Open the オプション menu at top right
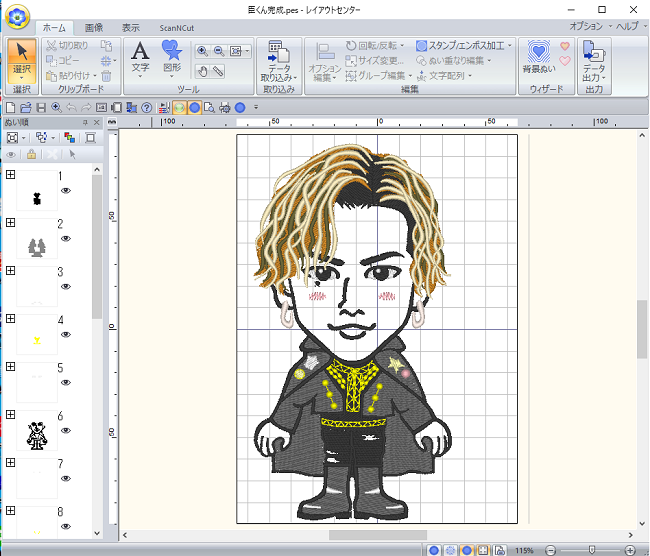The height and width of the screenshot is (556, 650). [588, 26]
